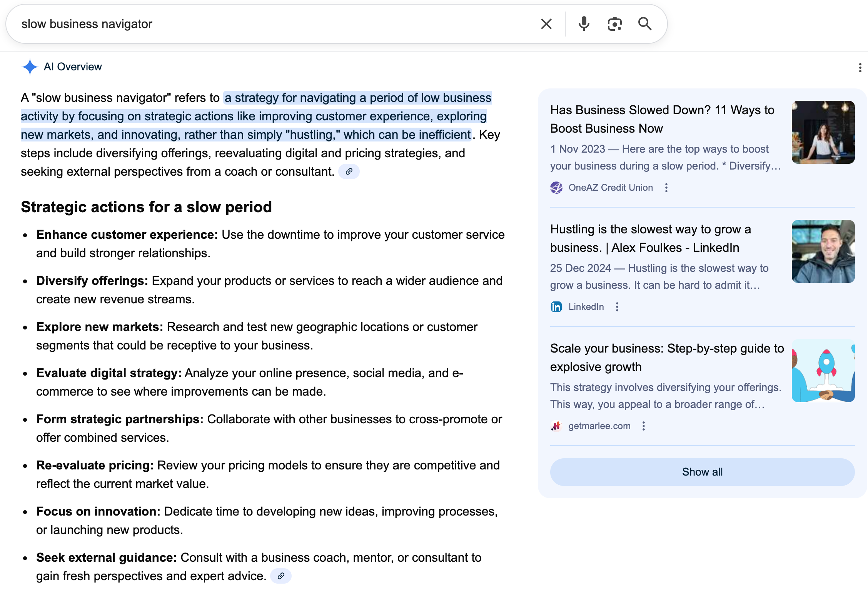Viewport: 868px width, 599px height.
Task: Open the citation chip after the intro paragraph
Action: tap(349, 171)
